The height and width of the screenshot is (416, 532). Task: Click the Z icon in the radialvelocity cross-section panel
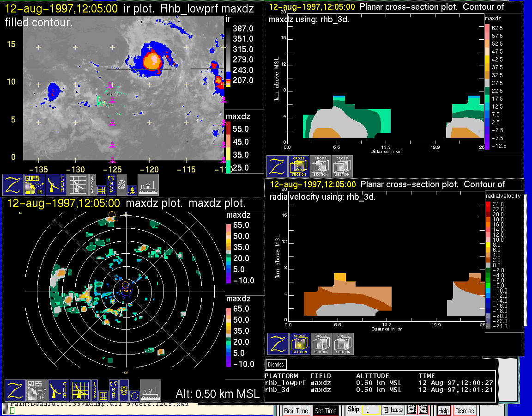[x=278, y=343]
